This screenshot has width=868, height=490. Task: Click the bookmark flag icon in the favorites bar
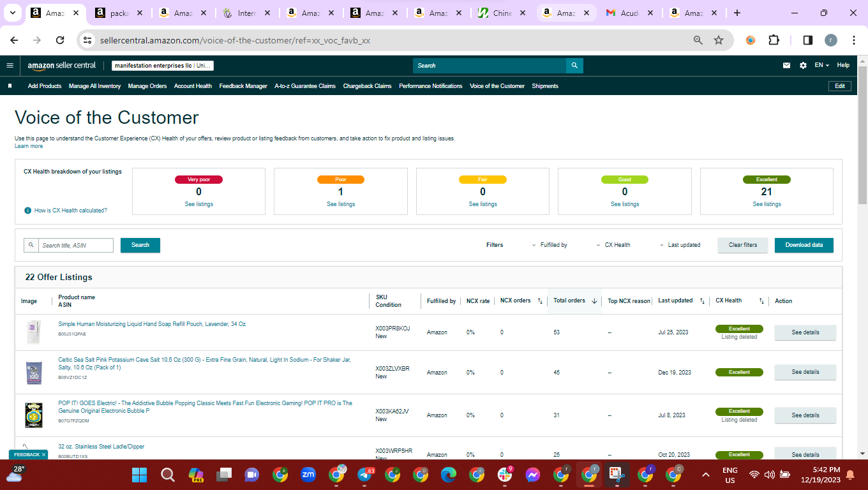pos(10,86)
